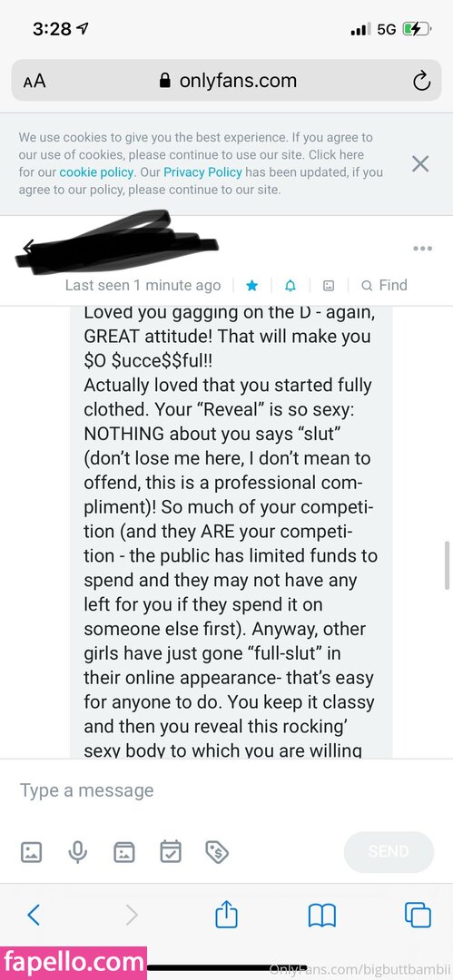Record a voice message with microphone icon
Screen dimensions: 453x980
(77, 852)
